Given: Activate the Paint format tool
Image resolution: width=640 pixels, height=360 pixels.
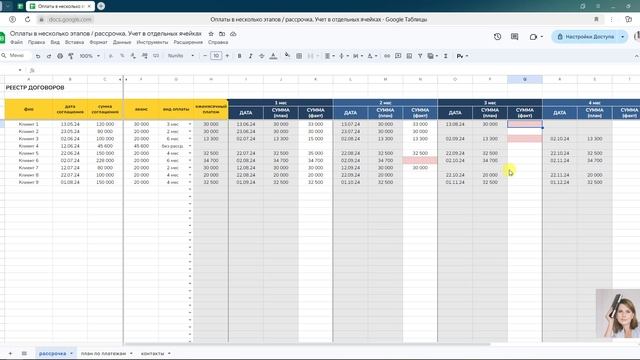Looking at the screenshot, I should point(71,56).
